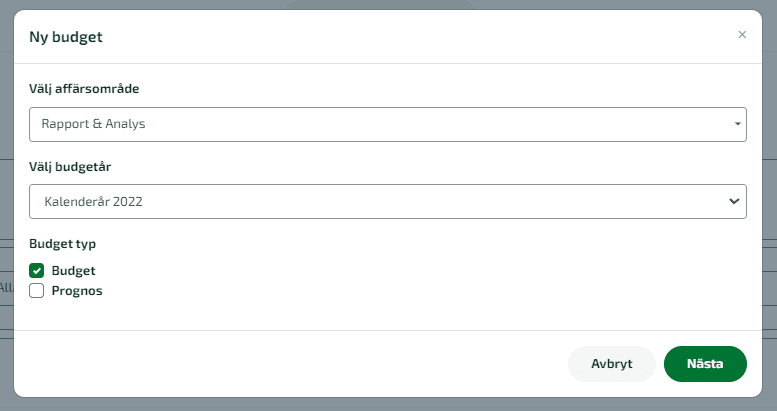
Task: Select the Kalenderår 2022 text value
Action: click(93, 202)
